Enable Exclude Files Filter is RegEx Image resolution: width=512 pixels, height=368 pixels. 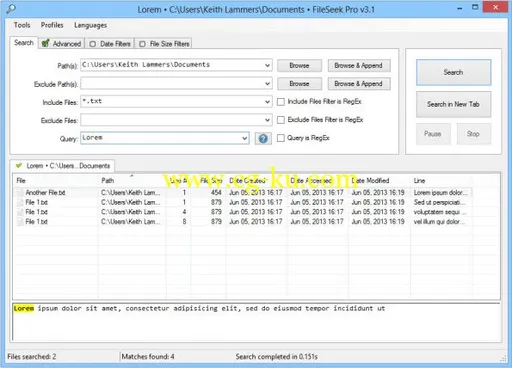point(281,120)
